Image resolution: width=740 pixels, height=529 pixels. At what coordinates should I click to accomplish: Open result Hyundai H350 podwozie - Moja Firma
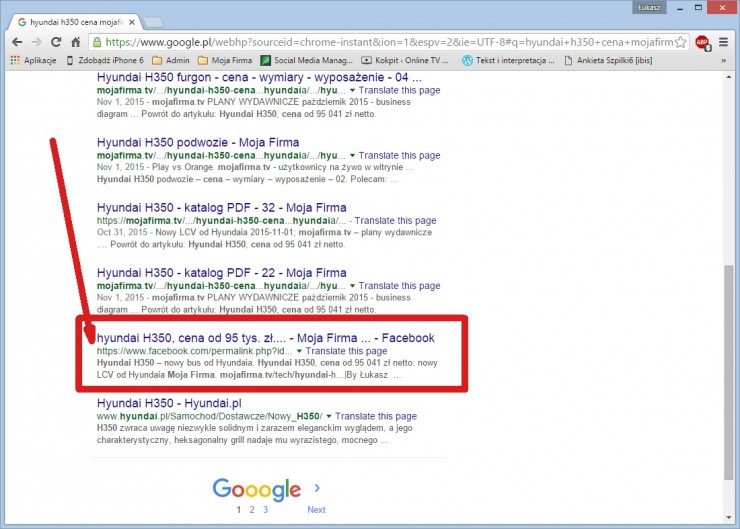pos(198,143)
